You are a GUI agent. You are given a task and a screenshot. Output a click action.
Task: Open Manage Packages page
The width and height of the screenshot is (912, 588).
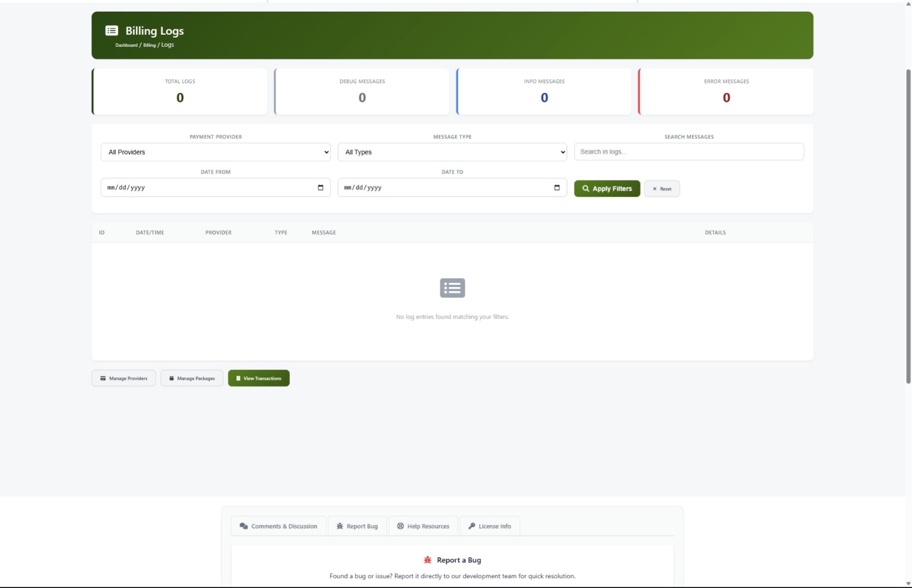(x=192, y=378)
